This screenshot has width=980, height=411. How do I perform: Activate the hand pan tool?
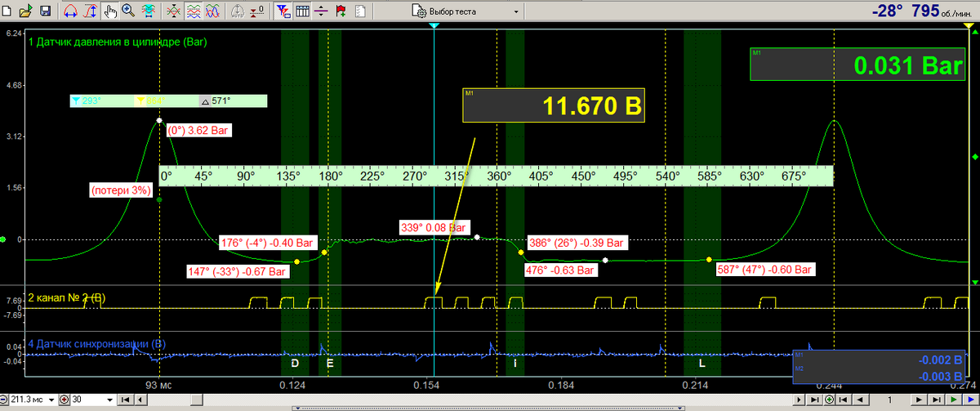click(110, 11)
